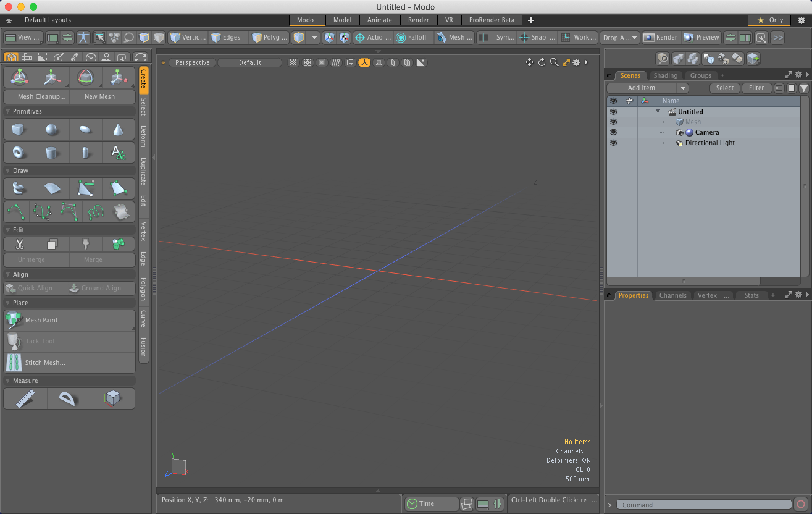The image size is (812, 514).
Task: Toggle Mesh item visibility eye
Action: pos(613,122)
